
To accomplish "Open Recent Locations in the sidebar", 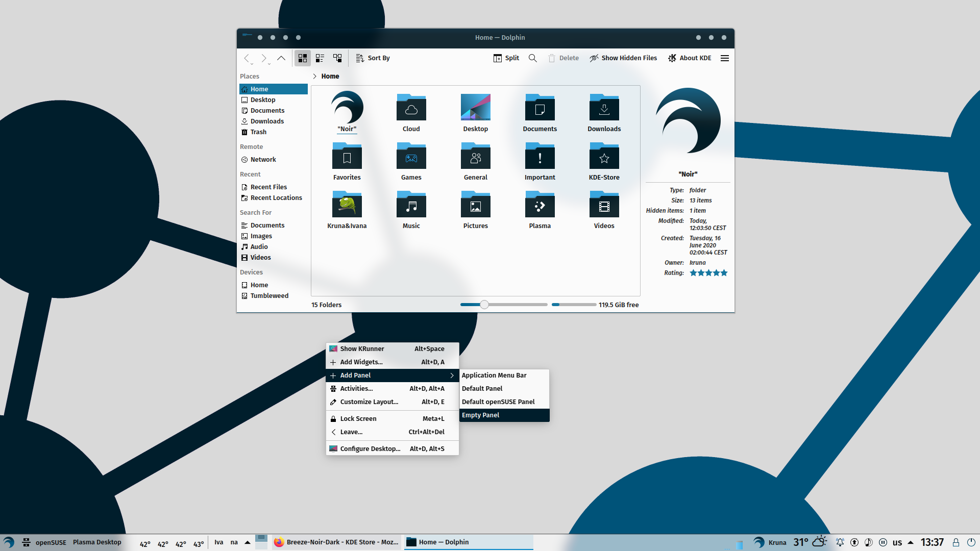I will (273, 198).
